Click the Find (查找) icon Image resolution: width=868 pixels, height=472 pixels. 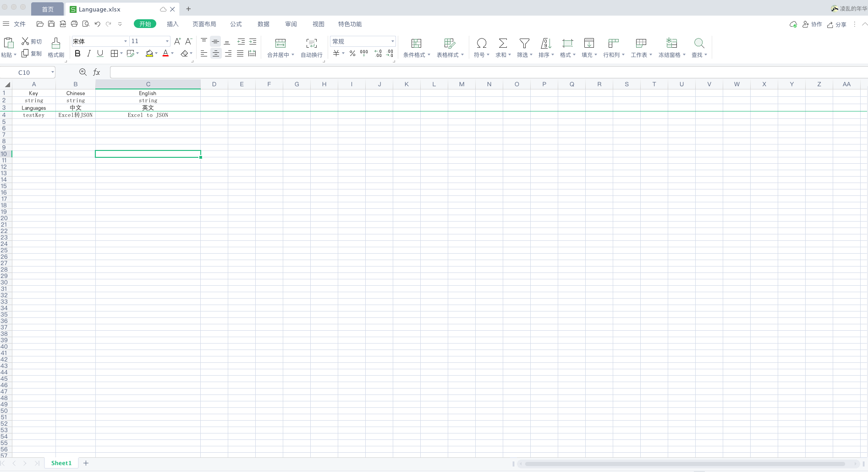[x=698, y=44]
